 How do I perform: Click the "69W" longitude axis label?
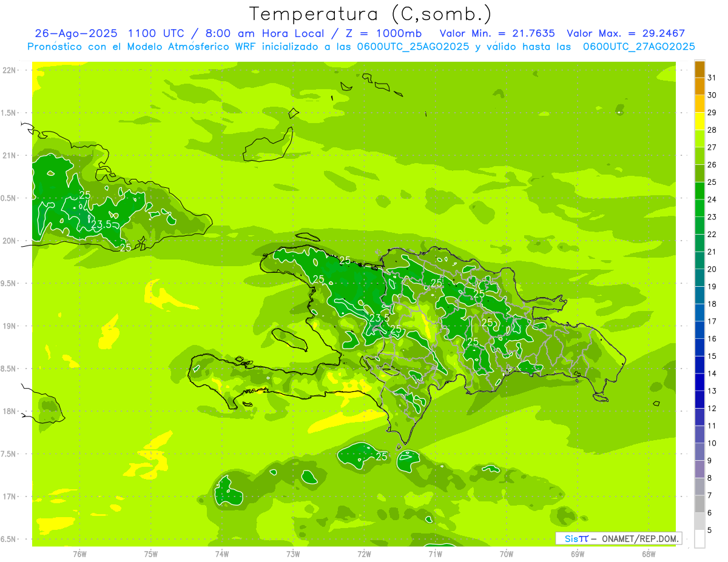click(578, 554)
